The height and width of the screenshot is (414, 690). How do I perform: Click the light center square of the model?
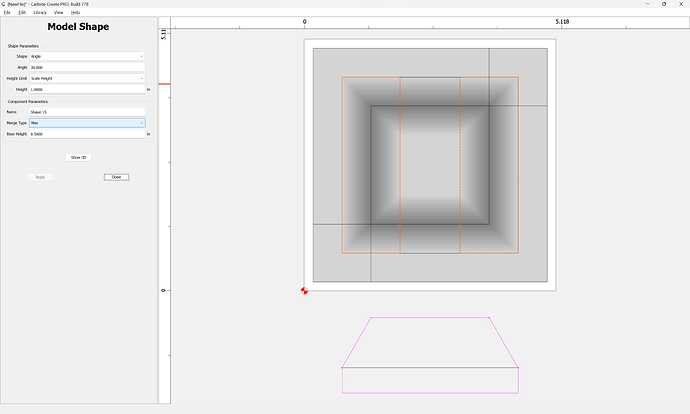430,165
